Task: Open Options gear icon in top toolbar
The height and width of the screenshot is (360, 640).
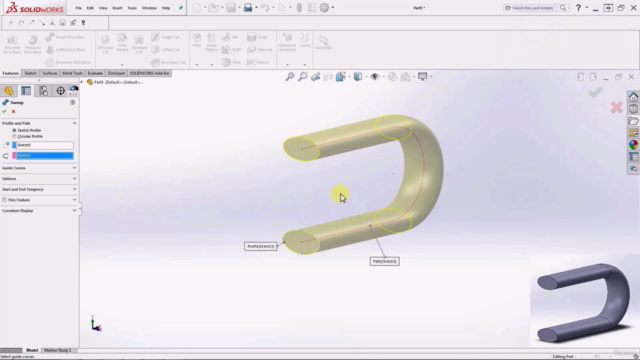Action: (324, 7)
